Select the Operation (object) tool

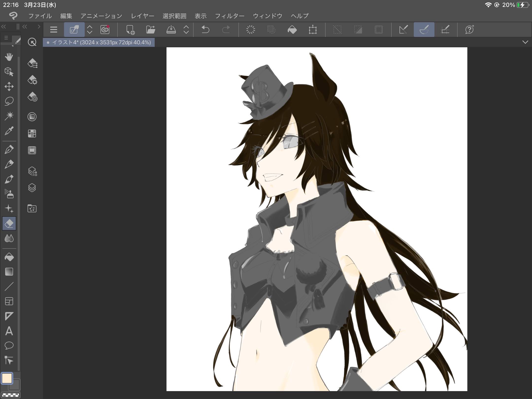point(9,72)
